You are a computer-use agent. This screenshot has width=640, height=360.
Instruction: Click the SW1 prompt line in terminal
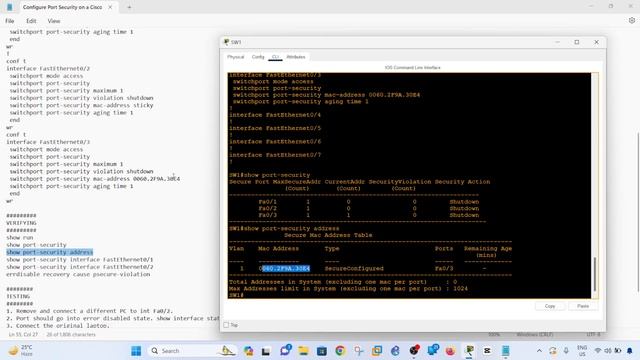click(x=236, y=295)
